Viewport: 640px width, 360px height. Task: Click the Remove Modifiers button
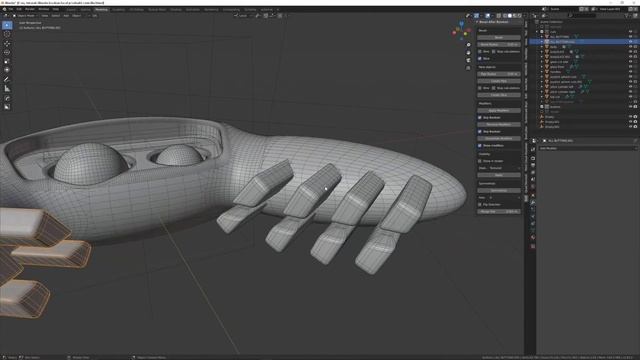click(x=499, y=124)
